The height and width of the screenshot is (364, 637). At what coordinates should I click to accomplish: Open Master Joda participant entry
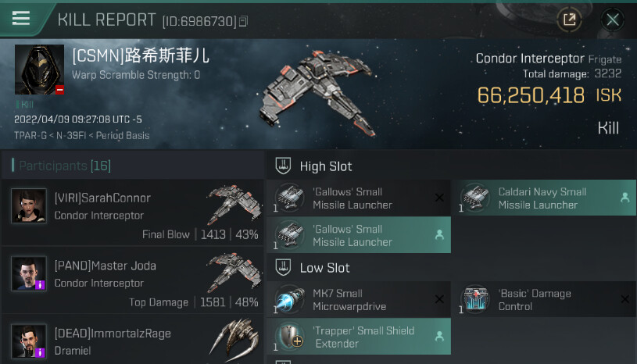pyautogui.click(x=133, y=280)
